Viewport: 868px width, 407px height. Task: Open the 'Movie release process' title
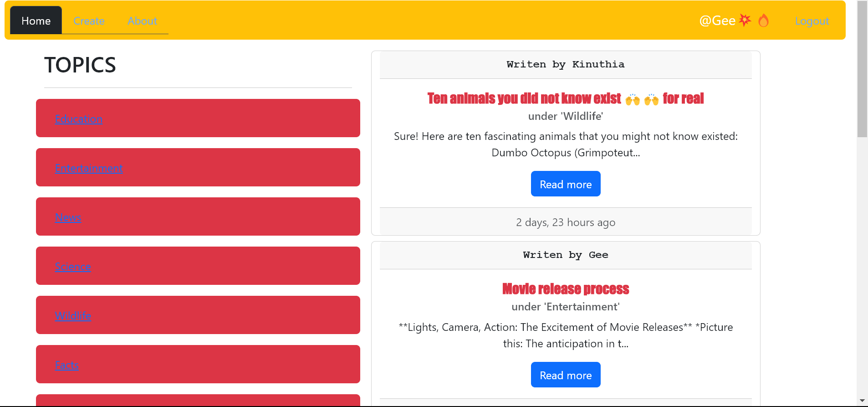565,289
